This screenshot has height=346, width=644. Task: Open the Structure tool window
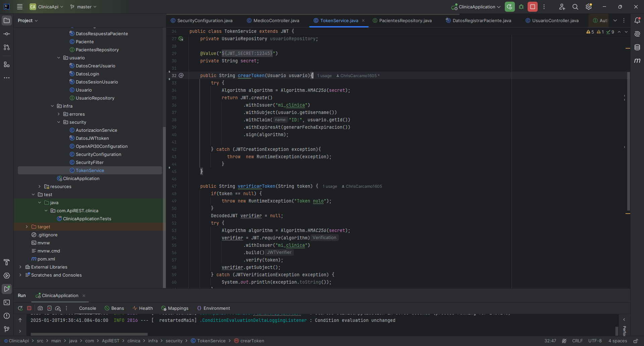tap(7, 64)
